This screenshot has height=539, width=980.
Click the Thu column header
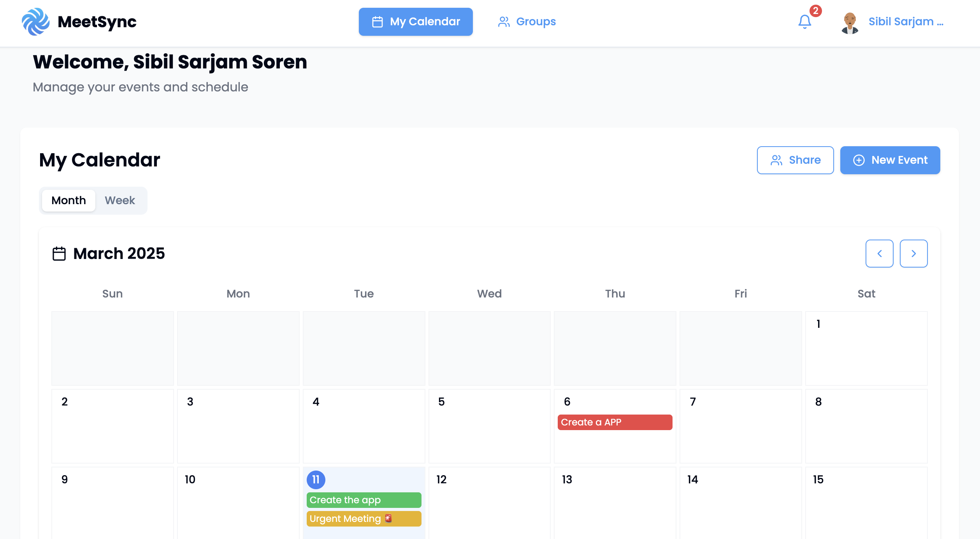(x=615, y=294)
